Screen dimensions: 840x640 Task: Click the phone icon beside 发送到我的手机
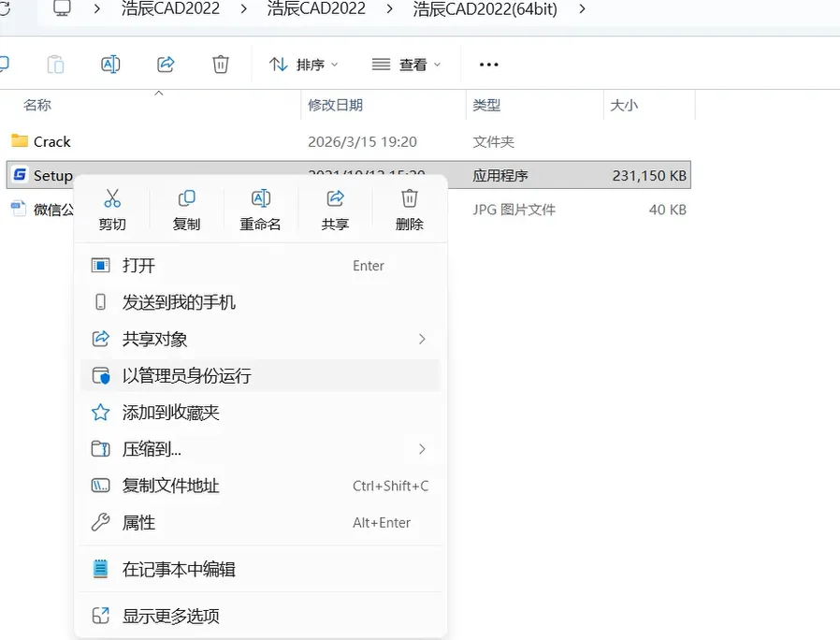[100, 302]
